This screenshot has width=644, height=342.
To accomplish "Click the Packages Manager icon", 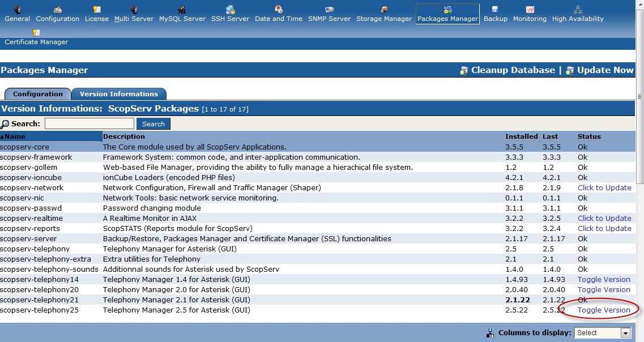I will point(447,9).
